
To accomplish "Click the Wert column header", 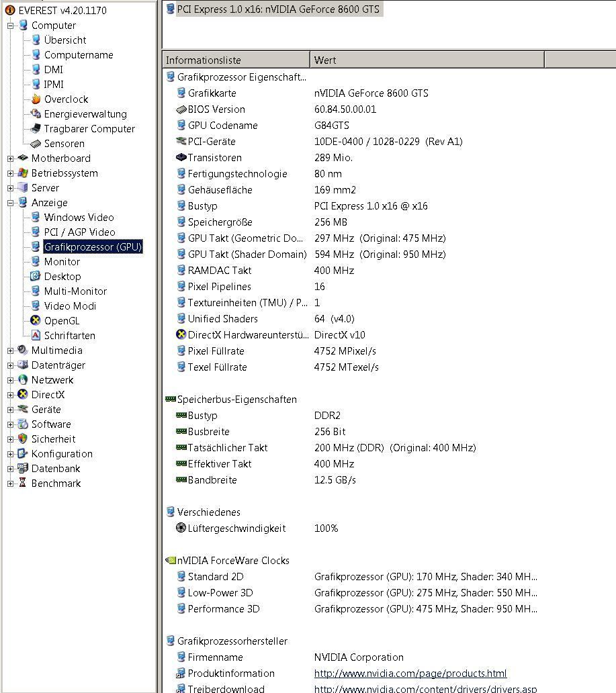I will click(427, 60).
